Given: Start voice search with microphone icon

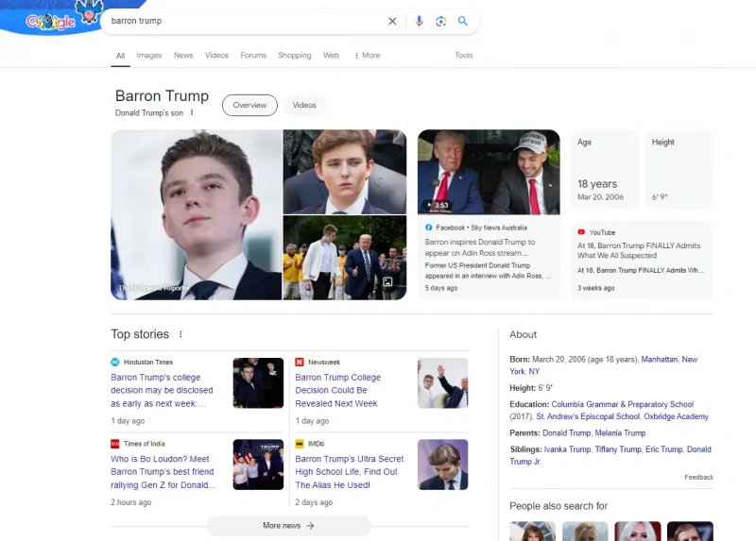Looking at the screenshot, I should [x=419, y=21].
